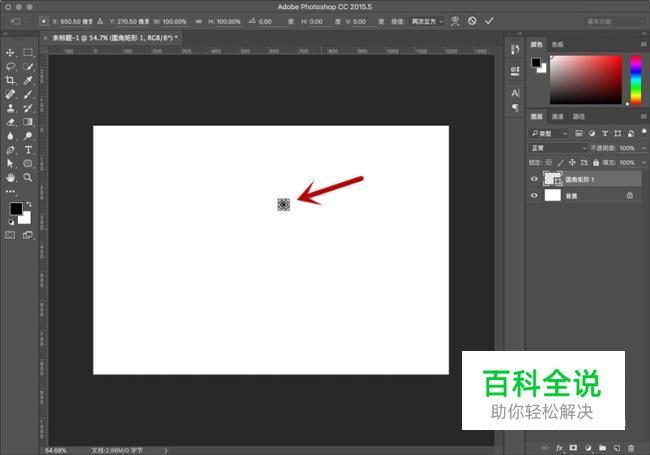
Task: Select the Zoom tool
Action: [x=28, y=177]
